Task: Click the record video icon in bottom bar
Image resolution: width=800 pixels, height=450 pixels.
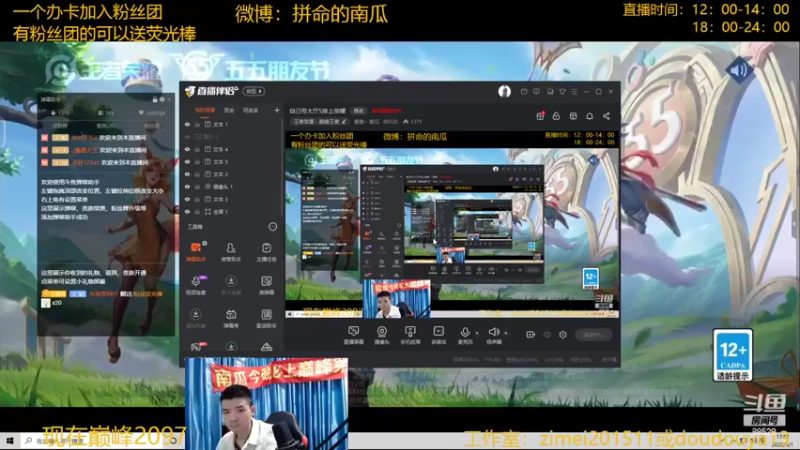Action: 531,335
